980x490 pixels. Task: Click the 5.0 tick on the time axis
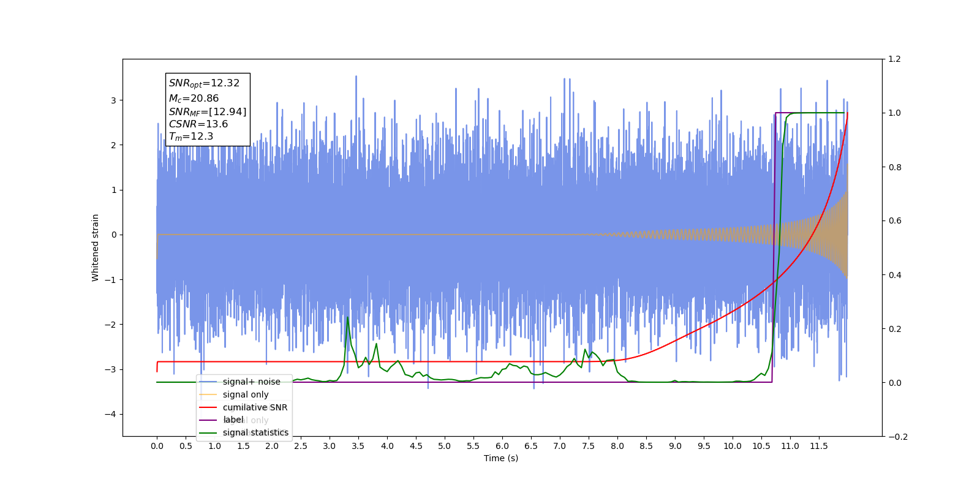[x=445, y=446]
